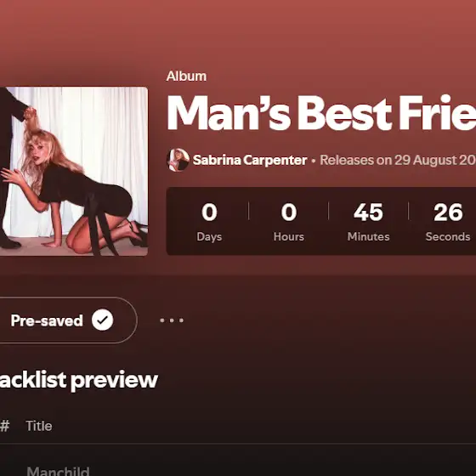Select the Tracklist preview heading
Image resolution: width=476 pixels, height=476 pixels.
[78, 380]
